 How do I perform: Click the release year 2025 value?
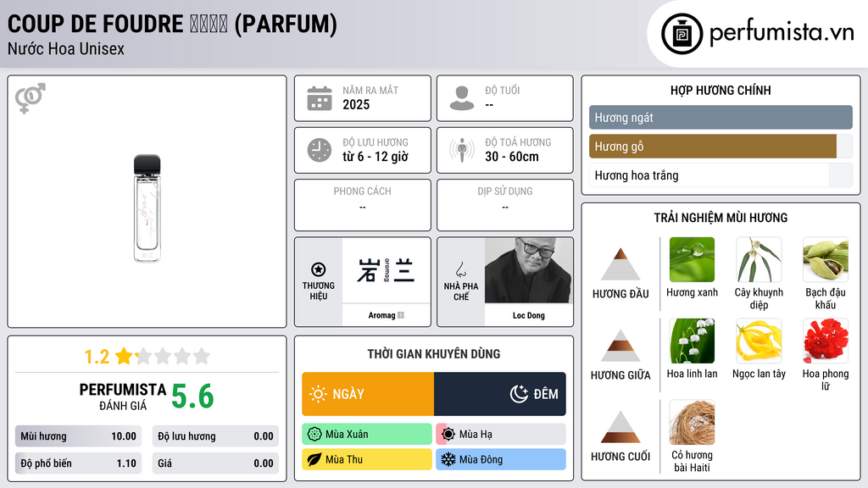click(x=356, y=104)
